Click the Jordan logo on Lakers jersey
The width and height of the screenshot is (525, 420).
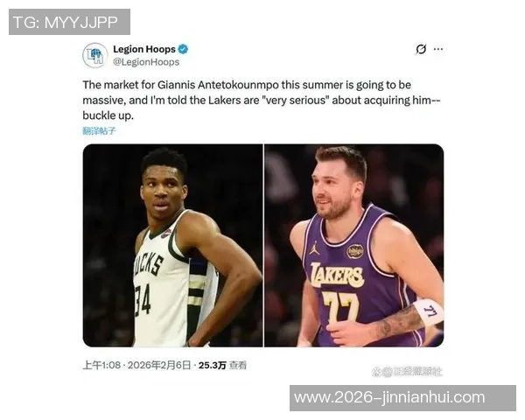pyautogui.click(x=314, y=248)
